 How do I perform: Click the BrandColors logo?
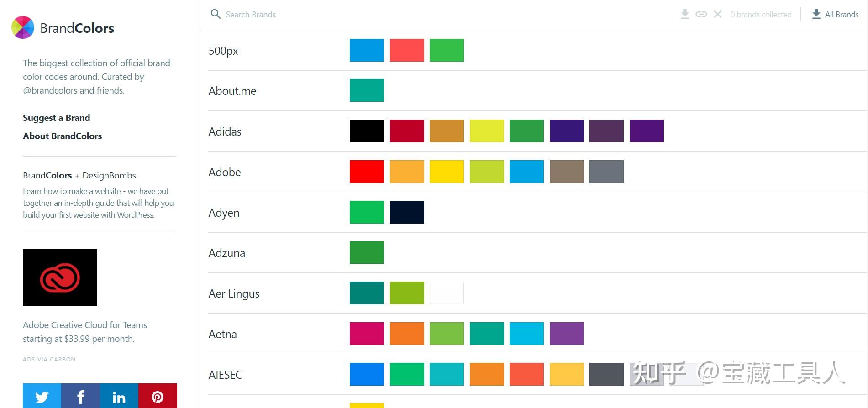tap(63, 28)
